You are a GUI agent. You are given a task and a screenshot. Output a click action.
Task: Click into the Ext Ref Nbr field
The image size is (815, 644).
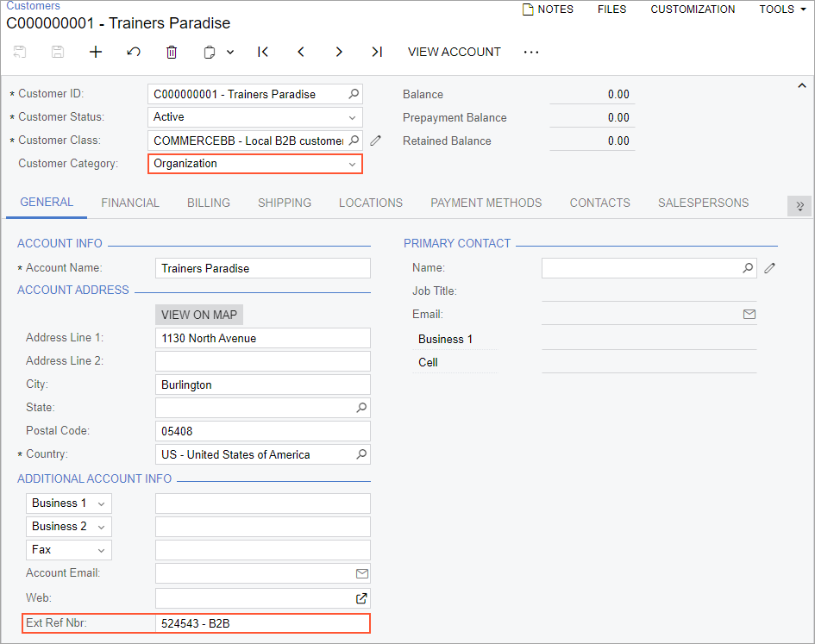tap(262, 622)
